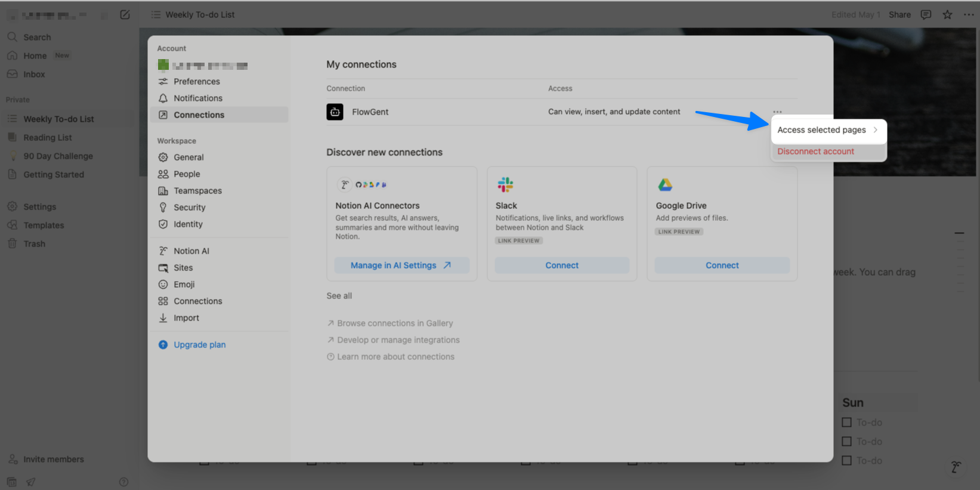The width and height of the screenshot is (980, 490).
Task: Click Manage in AI Settings
Action: coord(401,265)
